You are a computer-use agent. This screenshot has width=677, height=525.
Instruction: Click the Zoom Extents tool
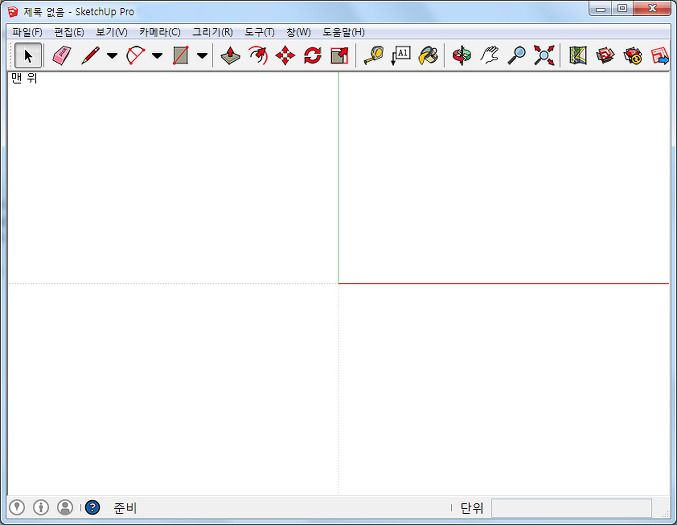tap(544, 56)
